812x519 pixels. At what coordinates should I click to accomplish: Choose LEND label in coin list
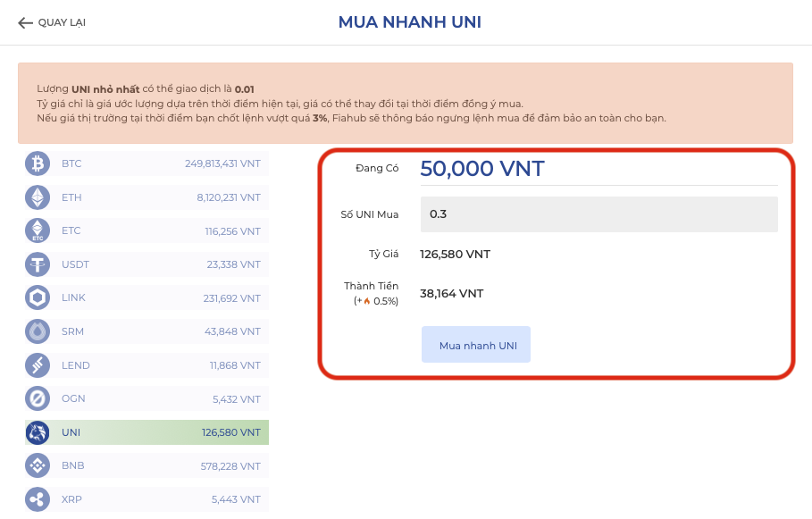[76, 365]
